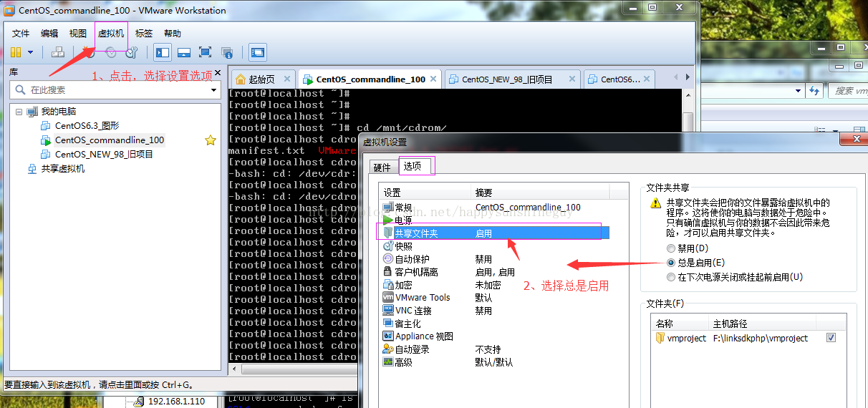The image size is (868, 408).
Task: Open the 视图 menu
Action: pos(78,34)
